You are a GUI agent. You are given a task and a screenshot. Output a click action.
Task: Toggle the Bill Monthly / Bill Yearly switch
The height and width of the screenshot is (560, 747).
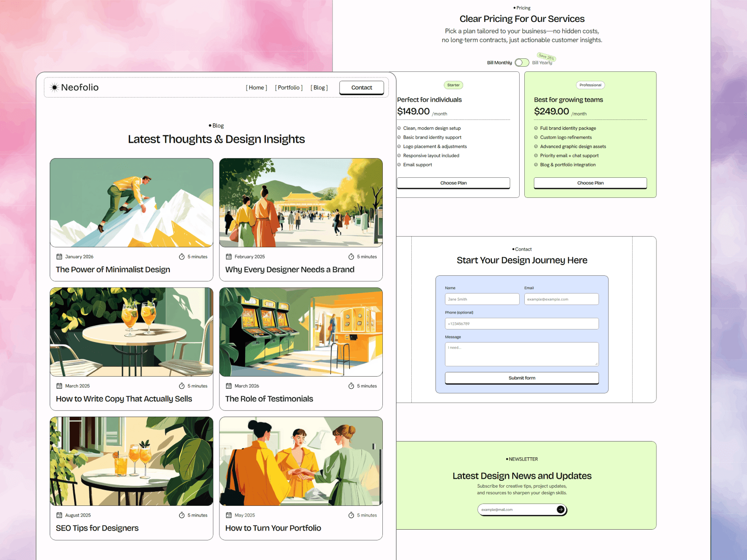click(521, 63)
